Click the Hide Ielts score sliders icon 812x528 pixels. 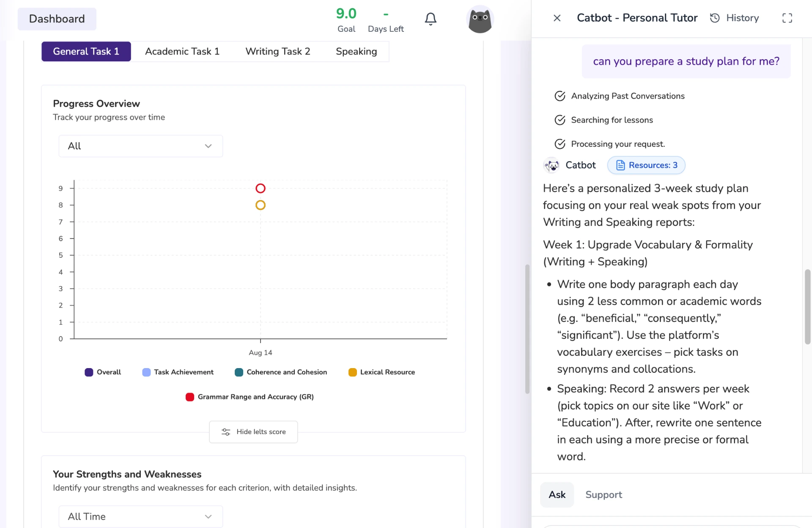pyautogui.click(x=226, y=432)
